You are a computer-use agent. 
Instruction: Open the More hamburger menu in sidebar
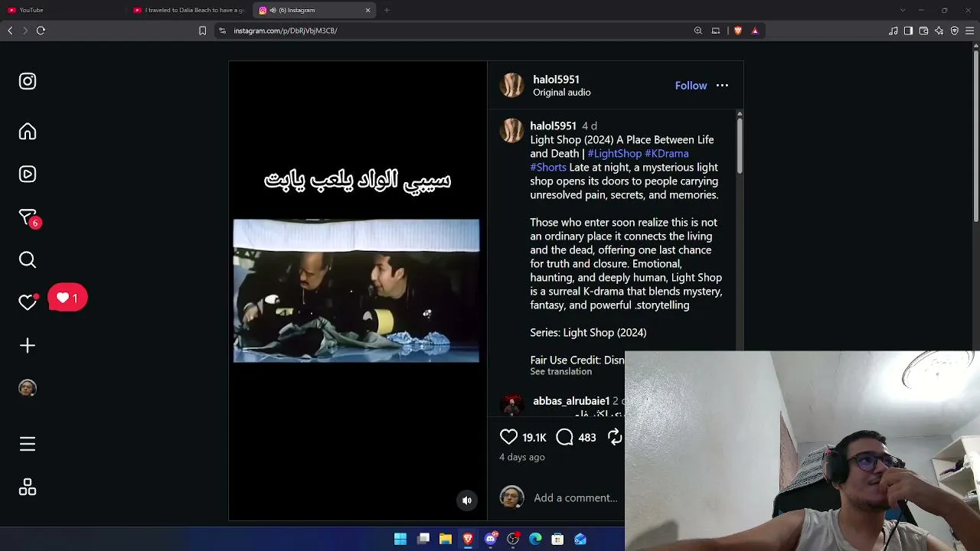point(28,444)
